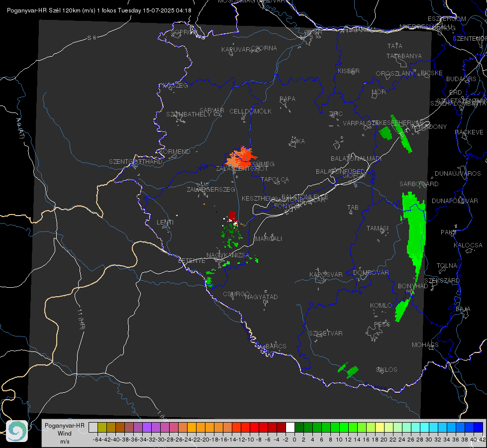The image size is (487, 448).
Task: Click the SARBOGARD city label
Action: click(x=419, y=184)
